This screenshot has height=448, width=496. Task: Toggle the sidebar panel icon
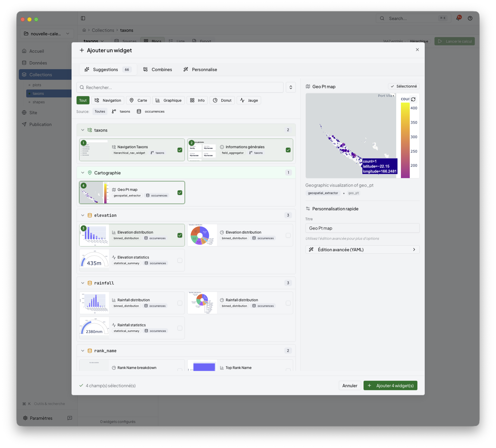[x=83, y=18]
